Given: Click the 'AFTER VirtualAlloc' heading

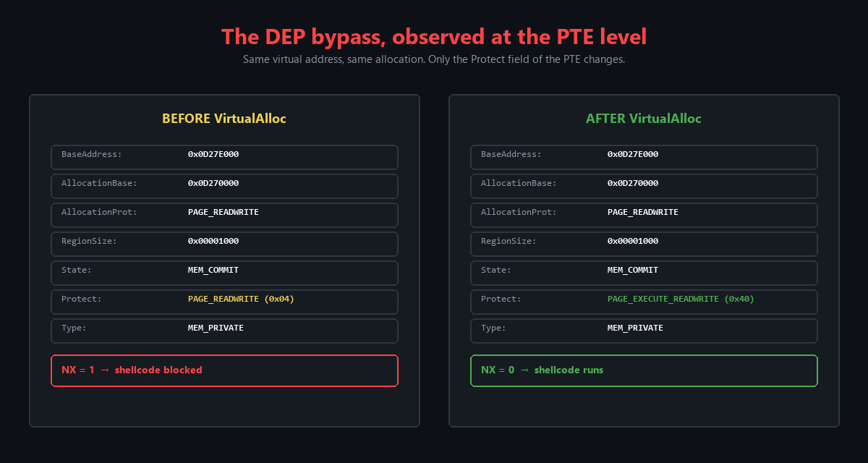Looking at the screenshot, I should [644, 119].
